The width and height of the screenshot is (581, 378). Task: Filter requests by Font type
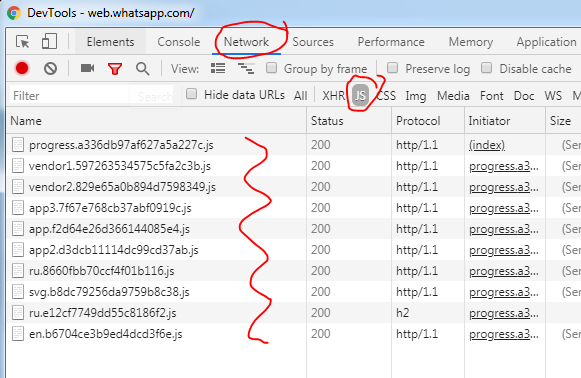point(492,96)
